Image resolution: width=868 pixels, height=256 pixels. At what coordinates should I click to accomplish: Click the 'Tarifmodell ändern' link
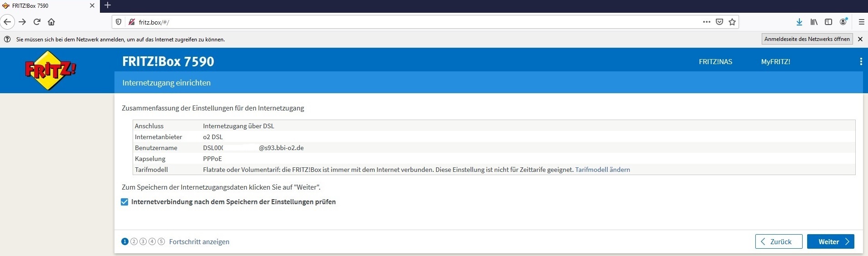click(x=602, y=170)
